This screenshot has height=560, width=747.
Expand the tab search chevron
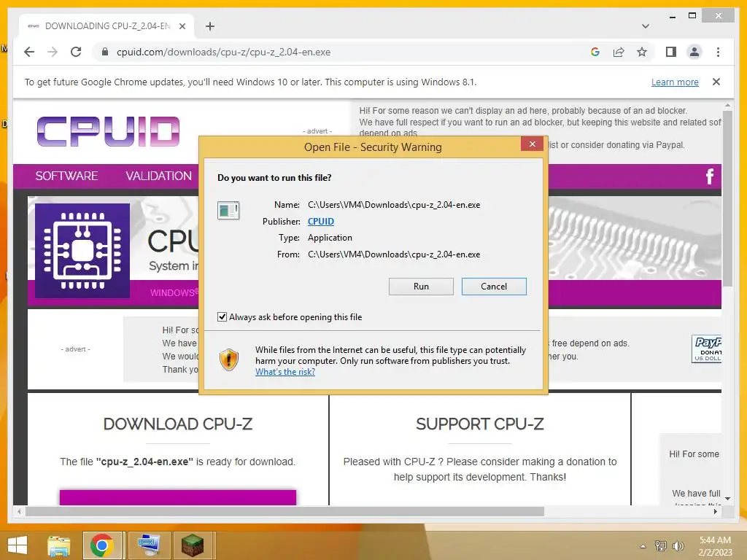645,26
